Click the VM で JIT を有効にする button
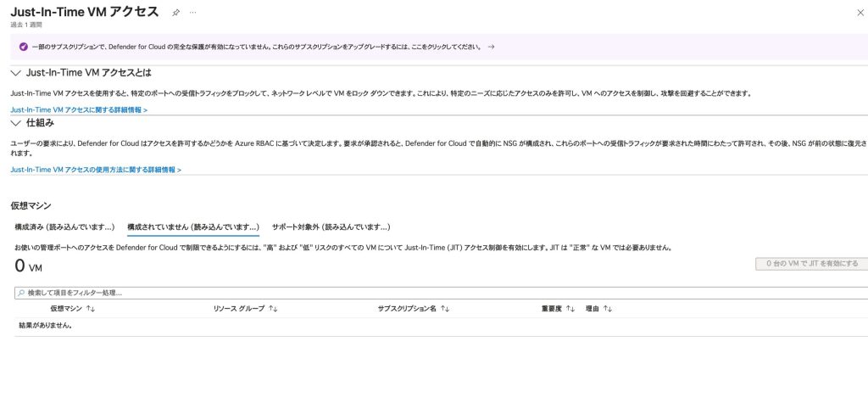Viewport: 868px width, 414px height. pyautogui.click(x=810, y=264)
